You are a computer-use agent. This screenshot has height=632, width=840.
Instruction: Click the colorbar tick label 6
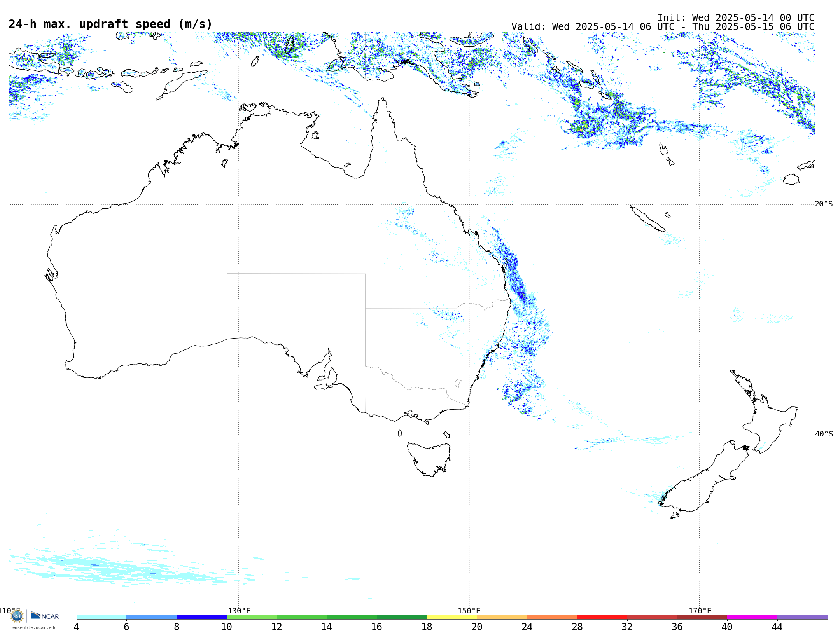126,627
